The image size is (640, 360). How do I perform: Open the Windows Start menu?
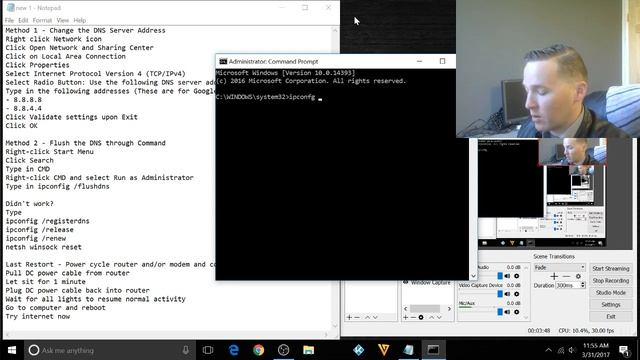[x=12, y=350]
